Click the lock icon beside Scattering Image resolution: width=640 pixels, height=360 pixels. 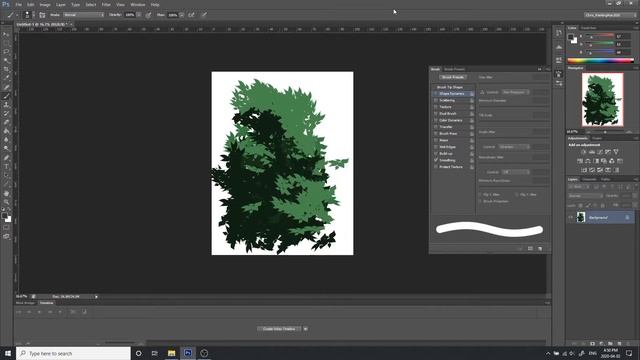tap(472, 100)
